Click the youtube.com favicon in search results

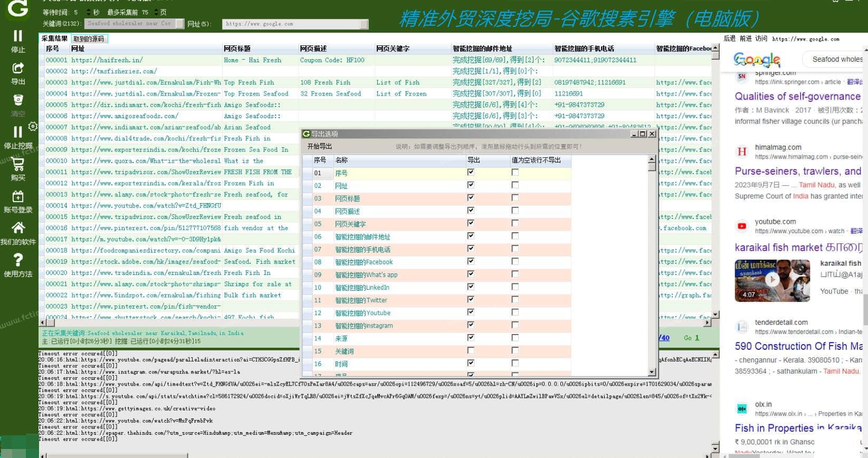pyautogui.click(x=742, y=226)
